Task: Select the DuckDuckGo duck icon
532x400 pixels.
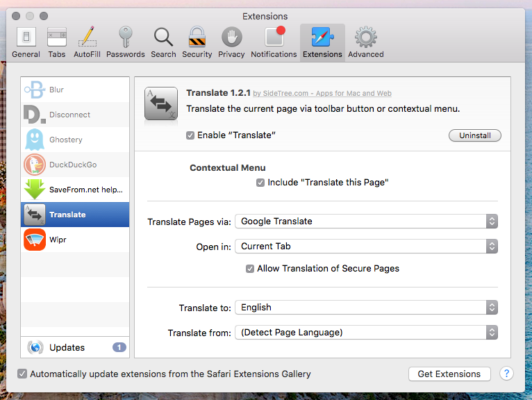Action: [34, 165]
